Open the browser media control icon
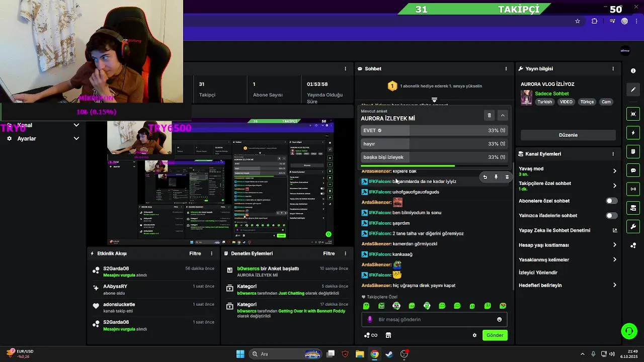 pos(612,21)
